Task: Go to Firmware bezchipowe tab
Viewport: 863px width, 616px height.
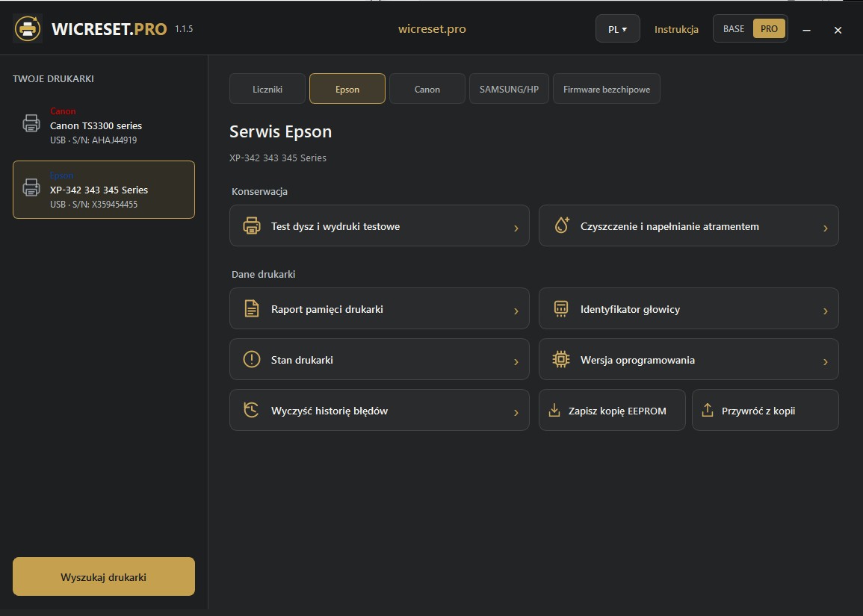Action: 607,89
